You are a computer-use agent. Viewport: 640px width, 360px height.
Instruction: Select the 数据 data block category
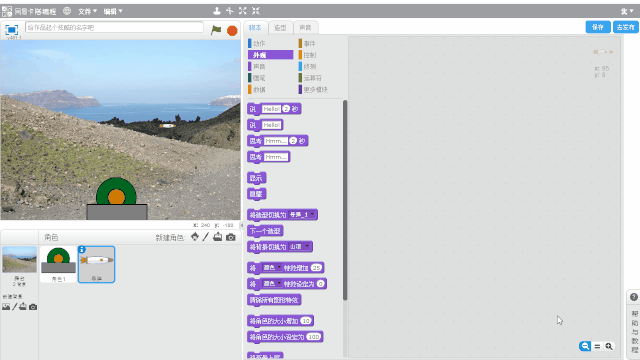[270, 89]
